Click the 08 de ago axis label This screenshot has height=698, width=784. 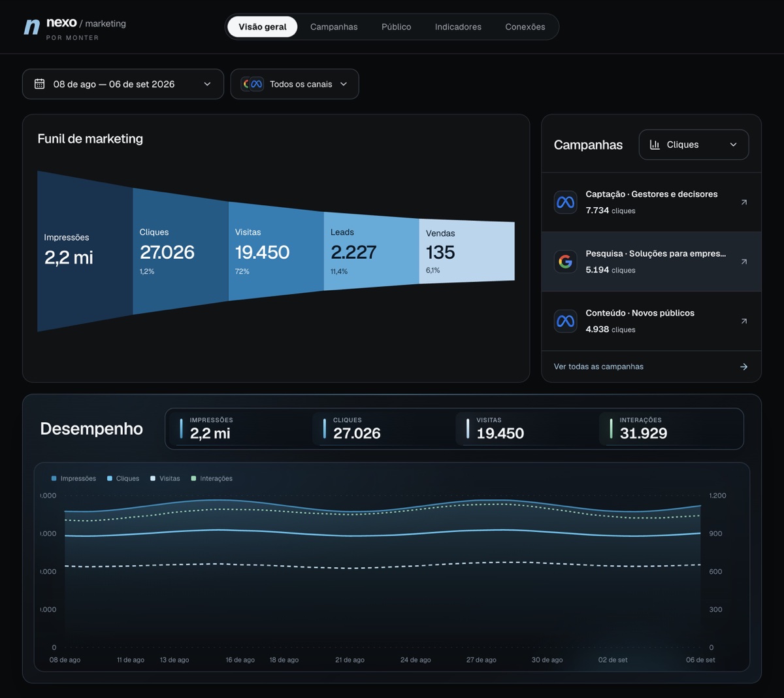coord(65,660)
